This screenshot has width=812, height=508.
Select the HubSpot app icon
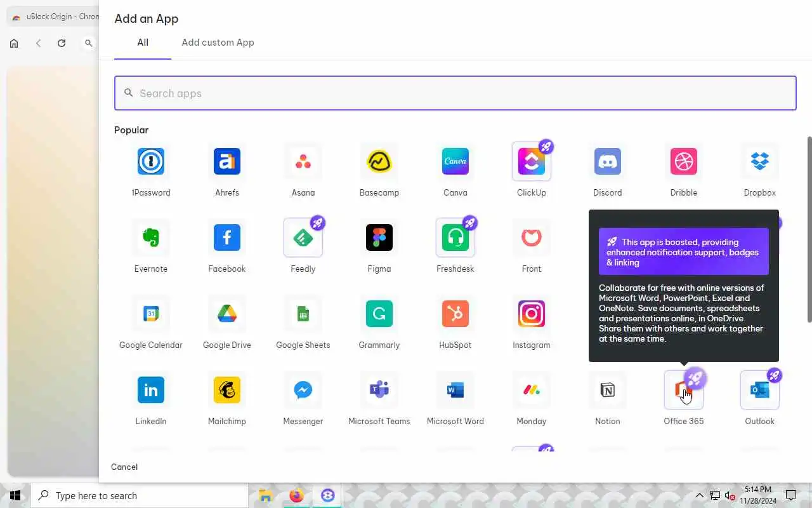455,314
